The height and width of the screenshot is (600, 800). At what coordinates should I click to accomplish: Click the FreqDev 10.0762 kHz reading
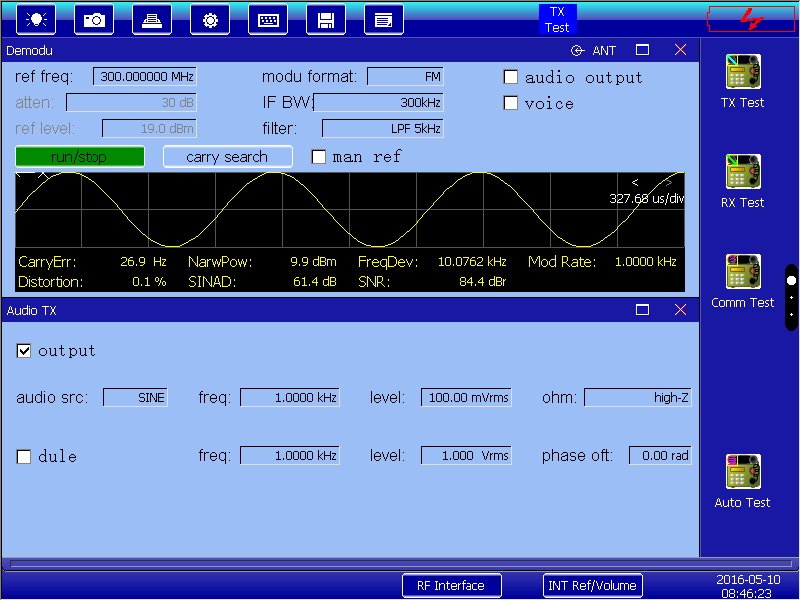[432, 262]
